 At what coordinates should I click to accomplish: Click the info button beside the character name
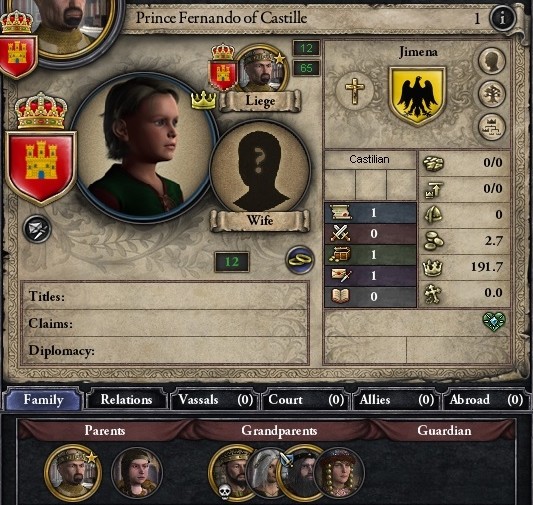502,19
